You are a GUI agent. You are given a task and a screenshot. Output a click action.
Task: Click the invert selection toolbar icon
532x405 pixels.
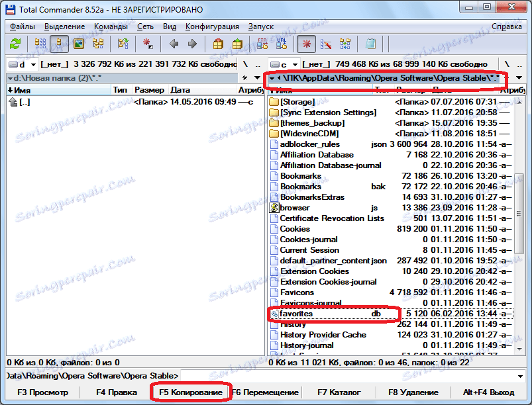click(123, 44)
